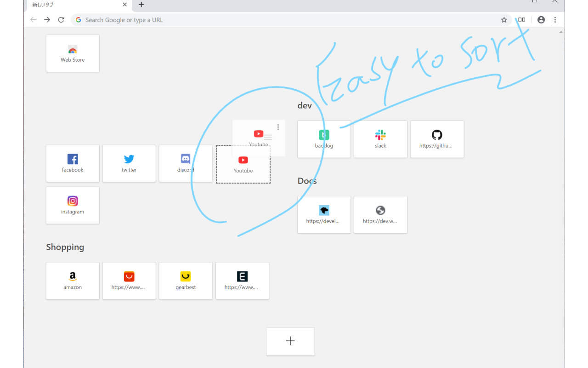Close the 新しいタブ tab
This screenshot has width=588, height=368.
[x=124, y=5]
